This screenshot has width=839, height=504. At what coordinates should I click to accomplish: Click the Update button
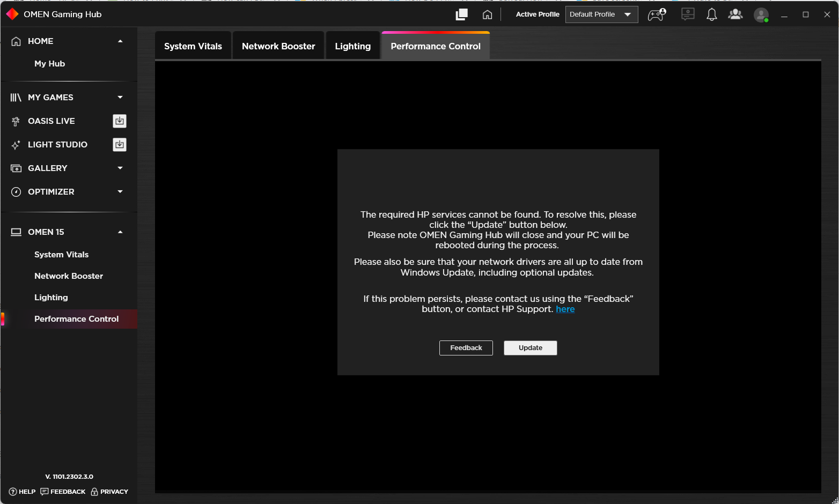(x=530, y=347)
